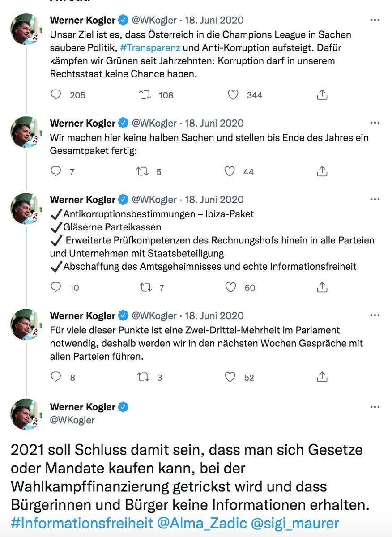Like the tweet with 44 likes
The height and width of the screenshot is (537, 392).
pyautogui.click(x=230, y=171)
